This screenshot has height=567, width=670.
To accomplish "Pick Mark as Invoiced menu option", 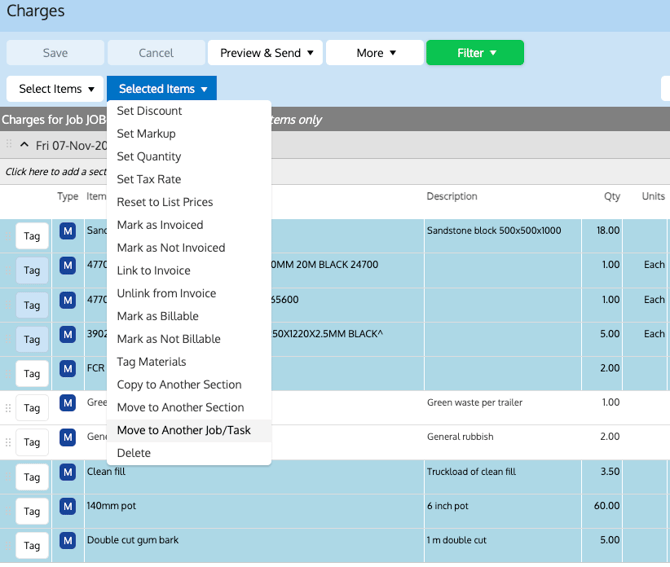I will click(x=159, y=225).
